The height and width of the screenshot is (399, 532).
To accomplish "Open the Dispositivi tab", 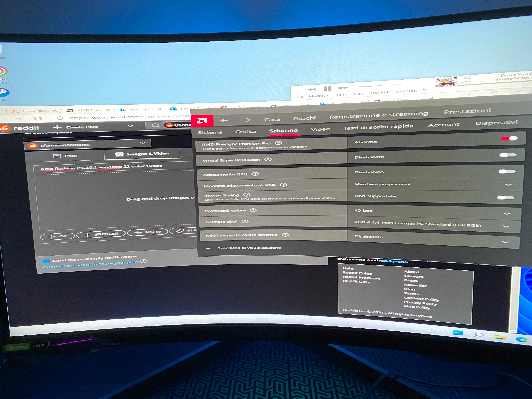I will (x=496, y=123).
